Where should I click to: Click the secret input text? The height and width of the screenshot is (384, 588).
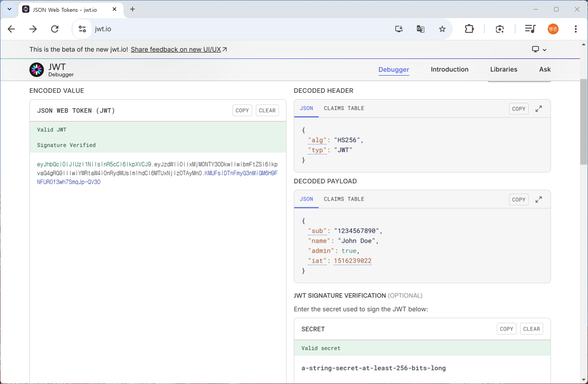[x=373, y=368]
